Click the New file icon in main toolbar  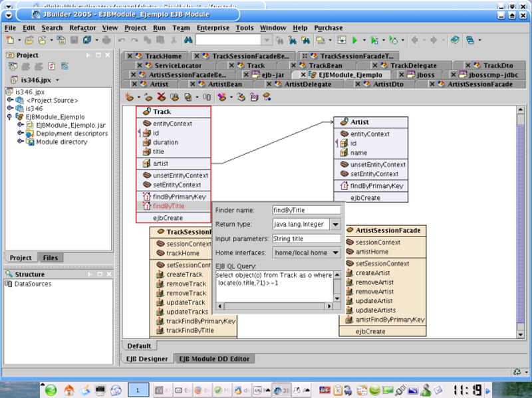pos(10,41)
